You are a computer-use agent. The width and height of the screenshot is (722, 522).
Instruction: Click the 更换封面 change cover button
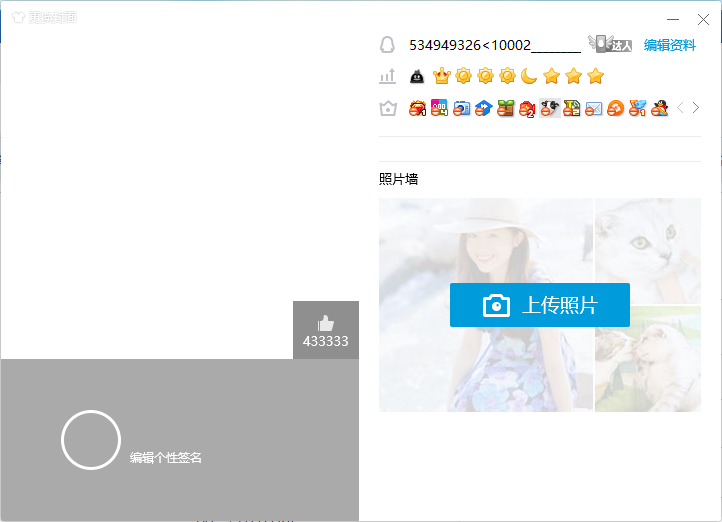point(44,17)
